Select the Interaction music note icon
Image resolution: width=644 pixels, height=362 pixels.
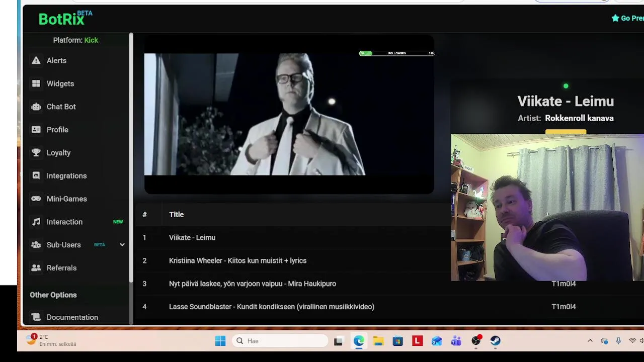pos(36,222)
